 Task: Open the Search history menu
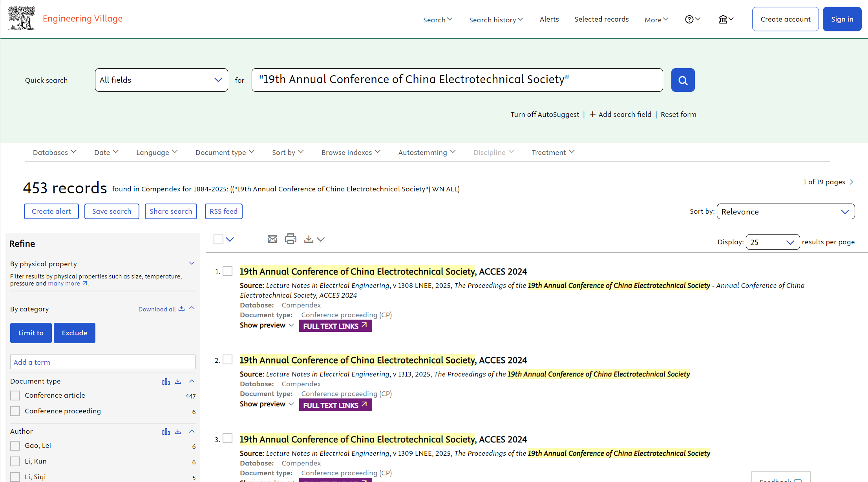(495, 20)
